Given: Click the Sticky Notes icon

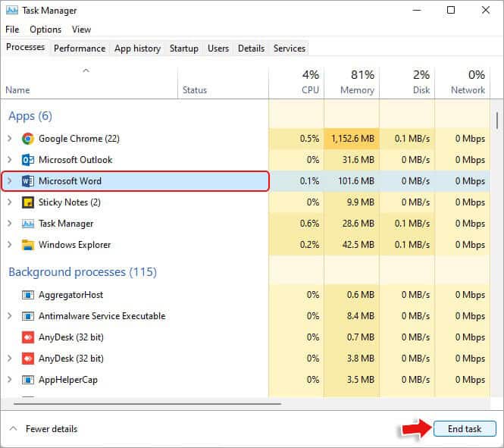Looking at the screenshot, I should tap(28, 202).
